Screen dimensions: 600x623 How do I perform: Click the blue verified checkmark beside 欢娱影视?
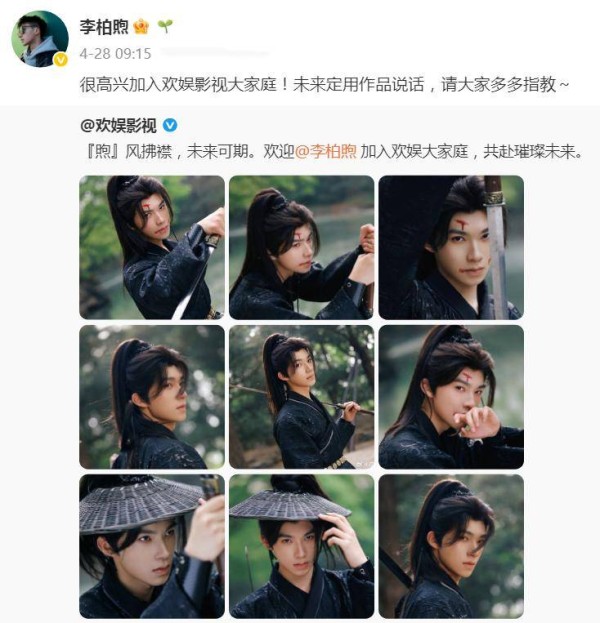[x=170, y=125]
